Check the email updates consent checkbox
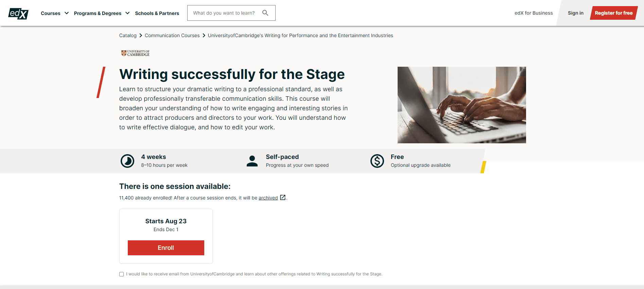This screenshot has height=289, width=644. [121, 274]
